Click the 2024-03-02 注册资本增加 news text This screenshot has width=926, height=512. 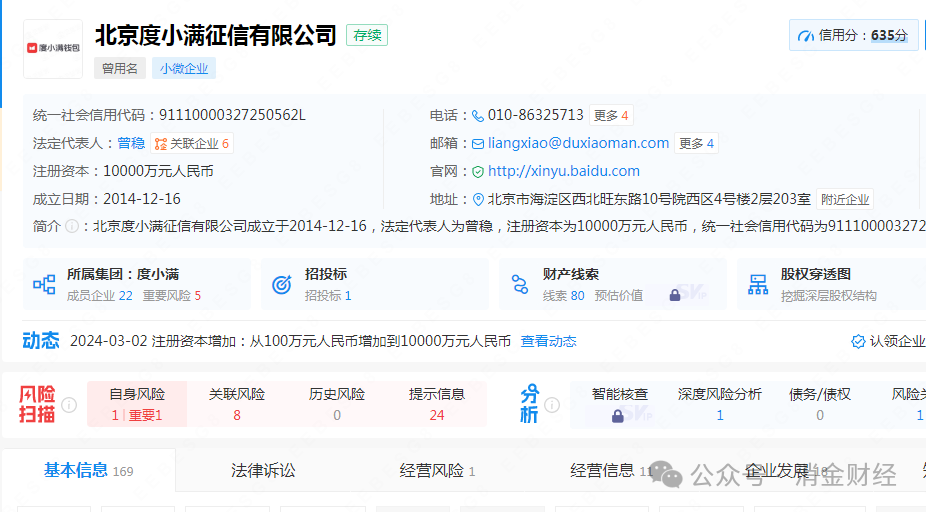(290, 341)
